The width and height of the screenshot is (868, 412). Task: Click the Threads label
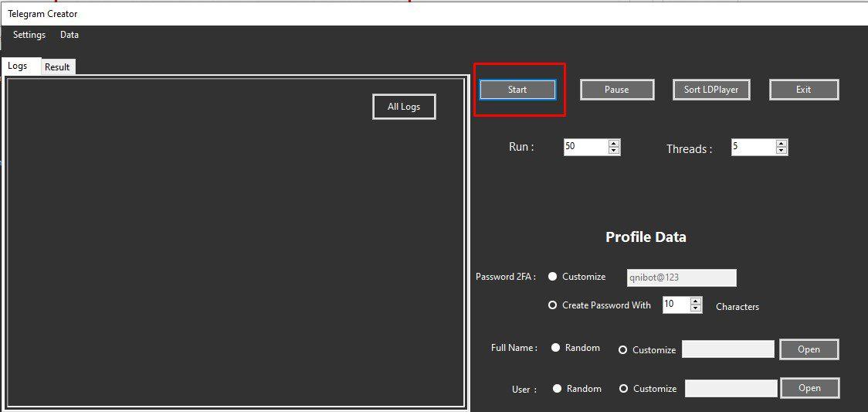tap(689, 149)
